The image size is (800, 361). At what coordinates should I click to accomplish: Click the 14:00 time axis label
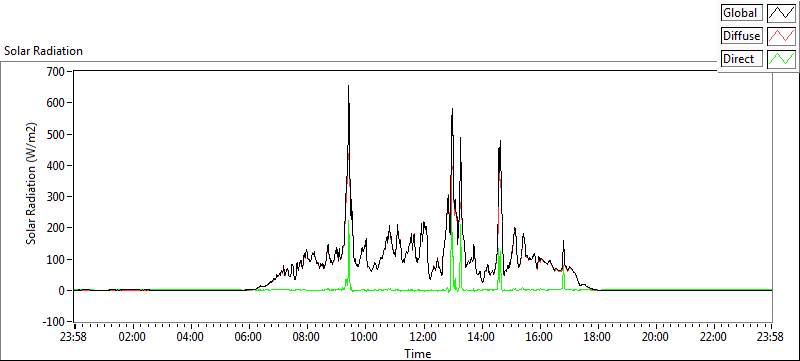481,337
